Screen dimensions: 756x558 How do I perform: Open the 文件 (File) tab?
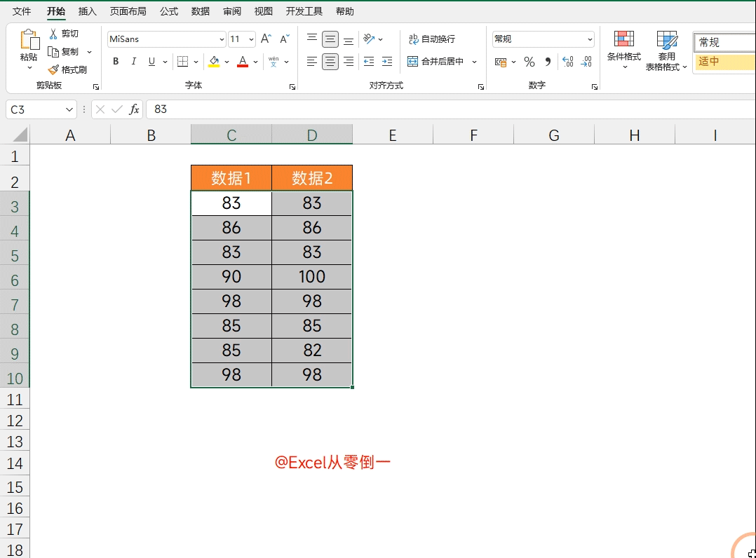tap(22, 11)
